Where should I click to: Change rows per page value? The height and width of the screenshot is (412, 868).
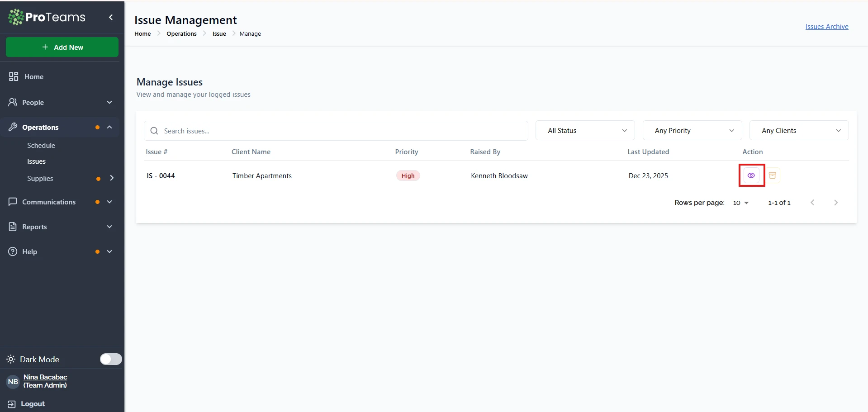[x=741, y=203]
